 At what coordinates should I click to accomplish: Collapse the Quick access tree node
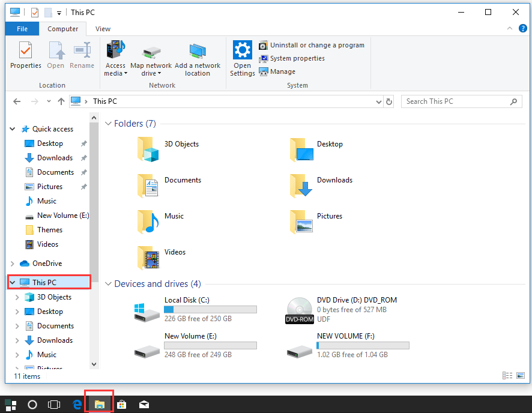pyautogui.click(x=13, y=129)
